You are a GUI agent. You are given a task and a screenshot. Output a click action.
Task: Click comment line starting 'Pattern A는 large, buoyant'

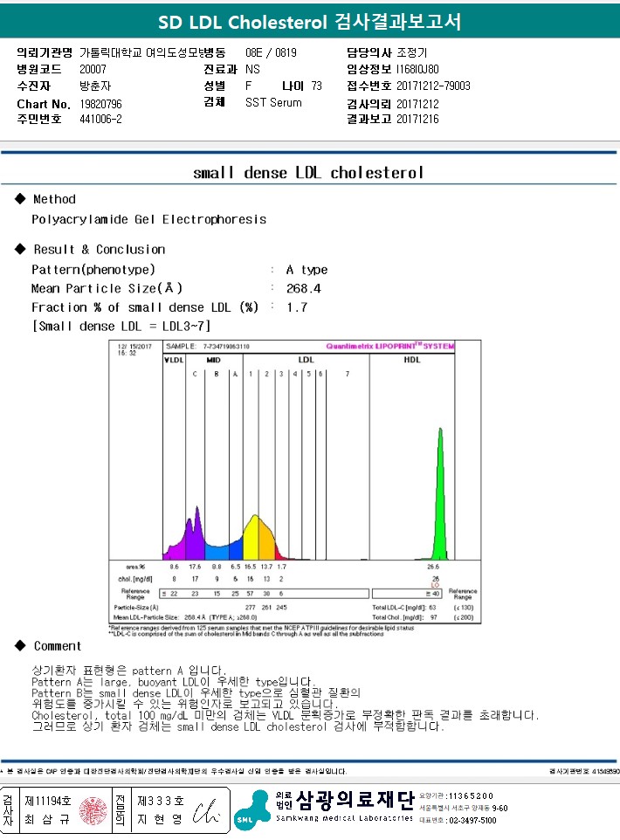pyautogui.click(x=174, y=681)
